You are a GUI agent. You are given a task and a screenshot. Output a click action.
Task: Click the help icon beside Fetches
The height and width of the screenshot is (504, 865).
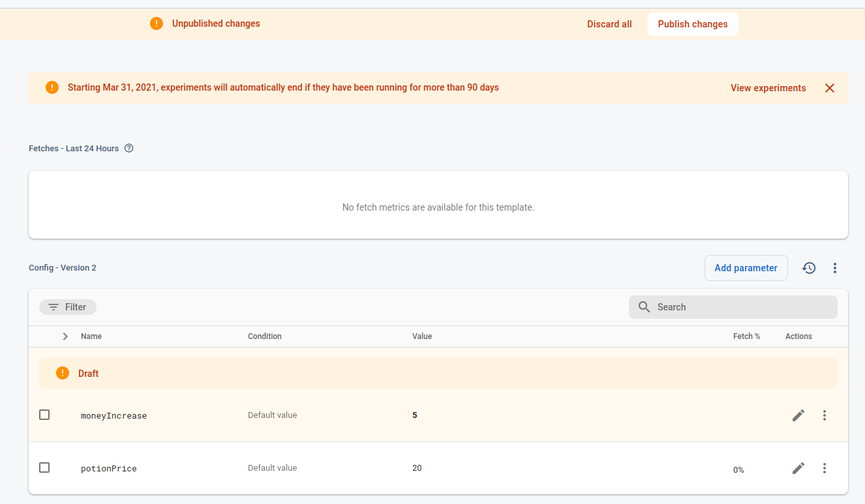[x=129, y=148]
